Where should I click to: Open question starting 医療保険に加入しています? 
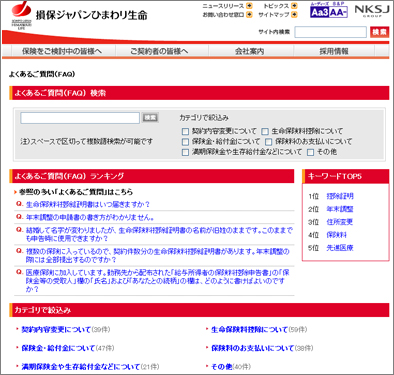tap(158, 281)
